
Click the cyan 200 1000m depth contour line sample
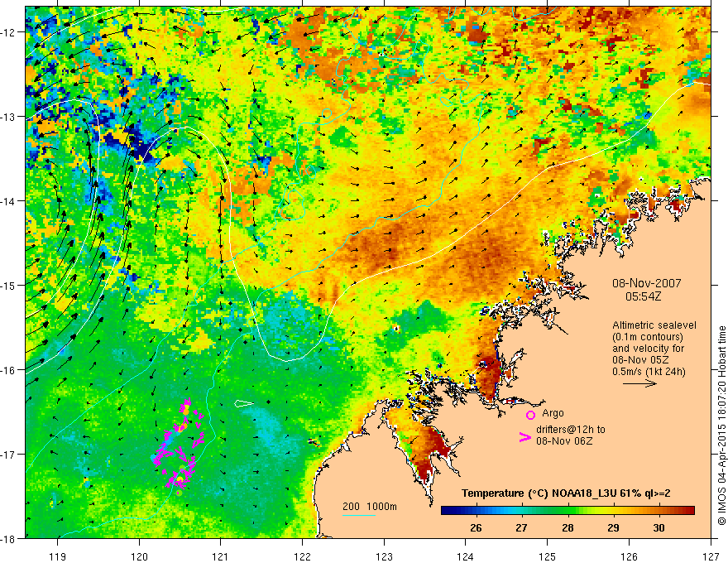tap(359, 515)
